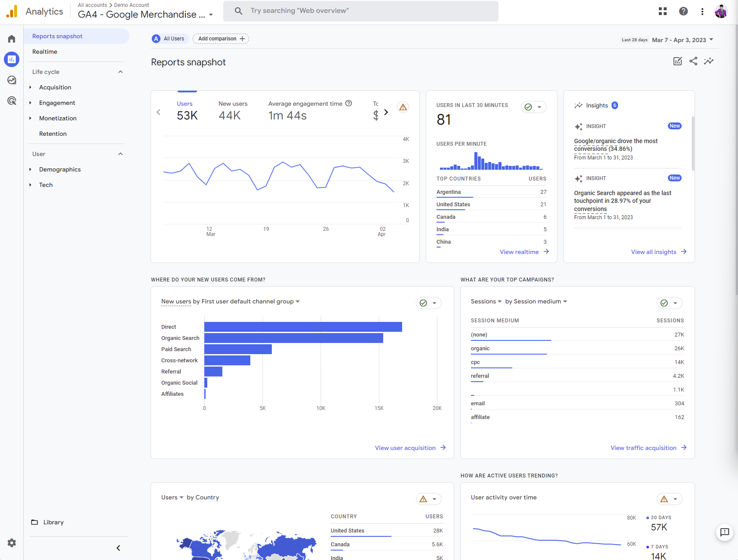Toggle the 30 Days series on user activity chart
Screen dimensions: 738x560
coord(659,517)
